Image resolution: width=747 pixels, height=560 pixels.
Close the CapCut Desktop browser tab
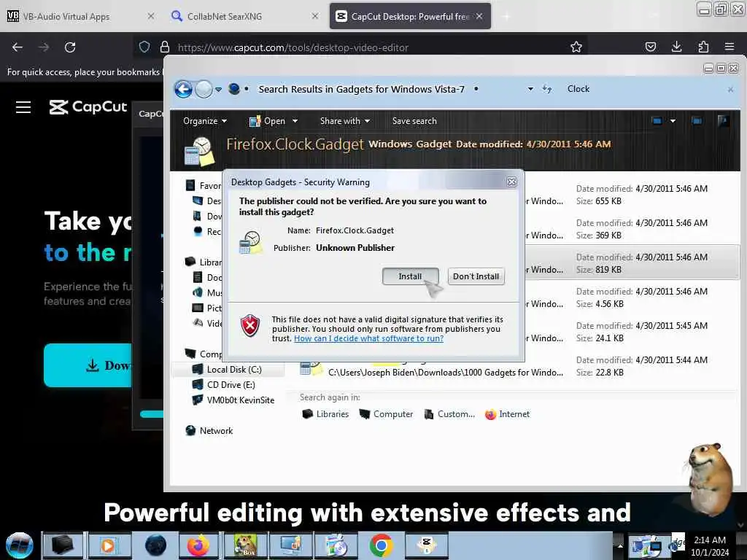[479, 16]
